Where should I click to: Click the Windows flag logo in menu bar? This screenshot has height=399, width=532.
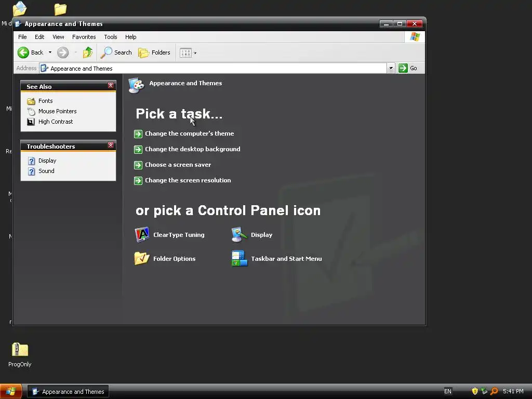point(415,37)
